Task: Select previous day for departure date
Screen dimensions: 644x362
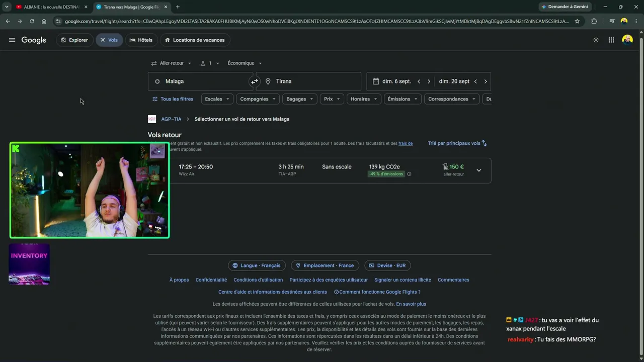Action: [419, 81]
